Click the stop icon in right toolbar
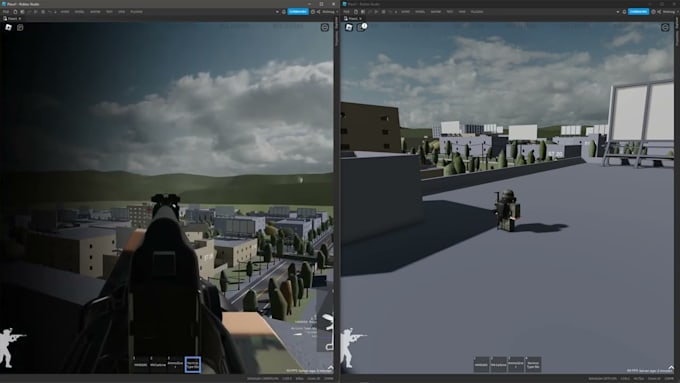 383,12
